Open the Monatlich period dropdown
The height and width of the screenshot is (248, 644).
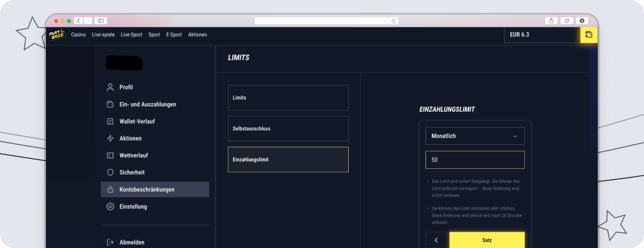[x=475, y=136]
